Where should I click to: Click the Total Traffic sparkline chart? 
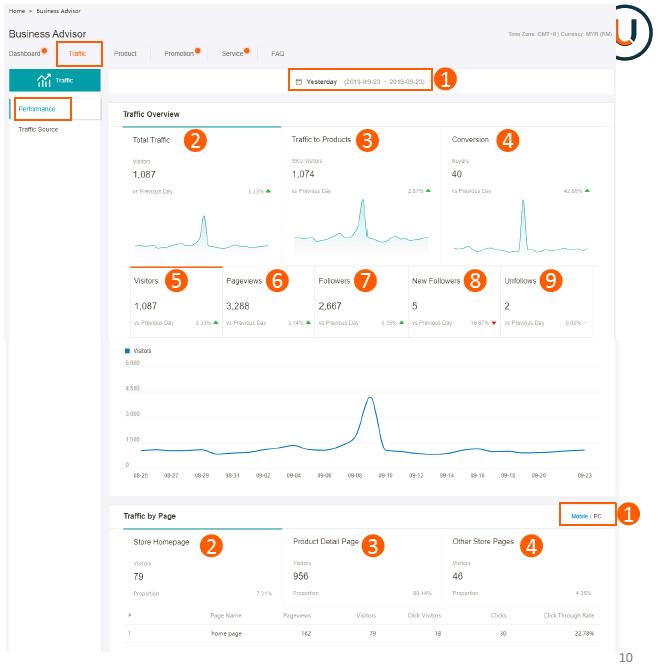coord(202,234)
